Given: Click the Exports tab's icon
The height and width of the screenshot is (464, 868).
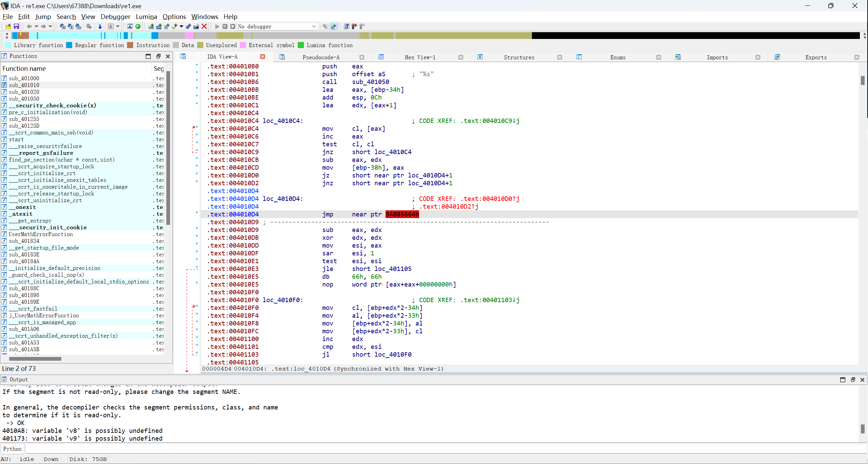Looking at the screenshot, I should (777, 57).
